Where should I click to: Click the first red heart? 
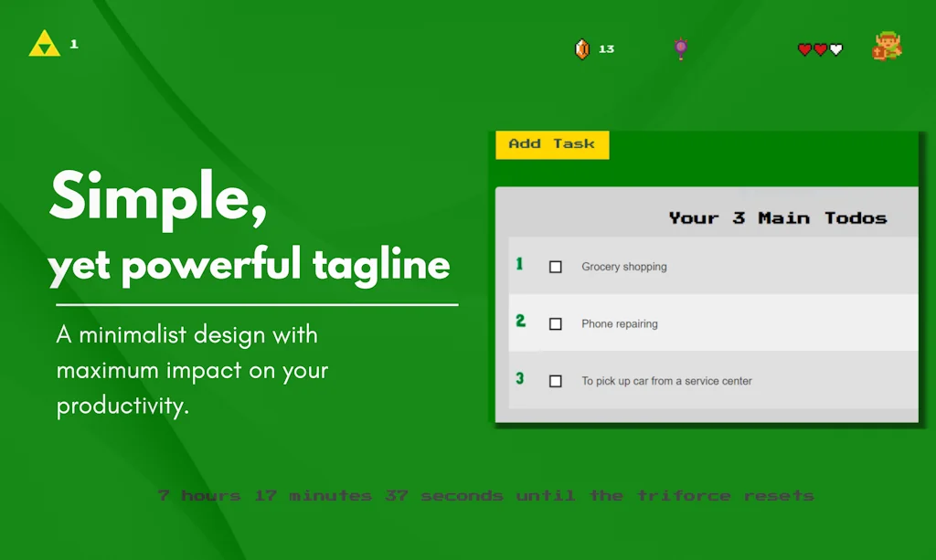[x=804, y=49]
